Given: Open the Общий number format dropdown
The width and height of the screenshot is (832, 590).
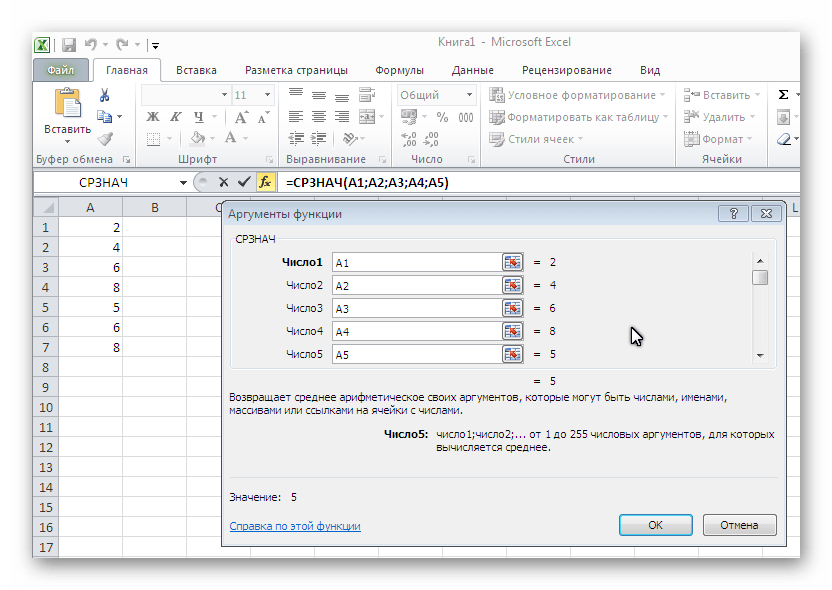Looking at the screenshot, I should point(469,95).
